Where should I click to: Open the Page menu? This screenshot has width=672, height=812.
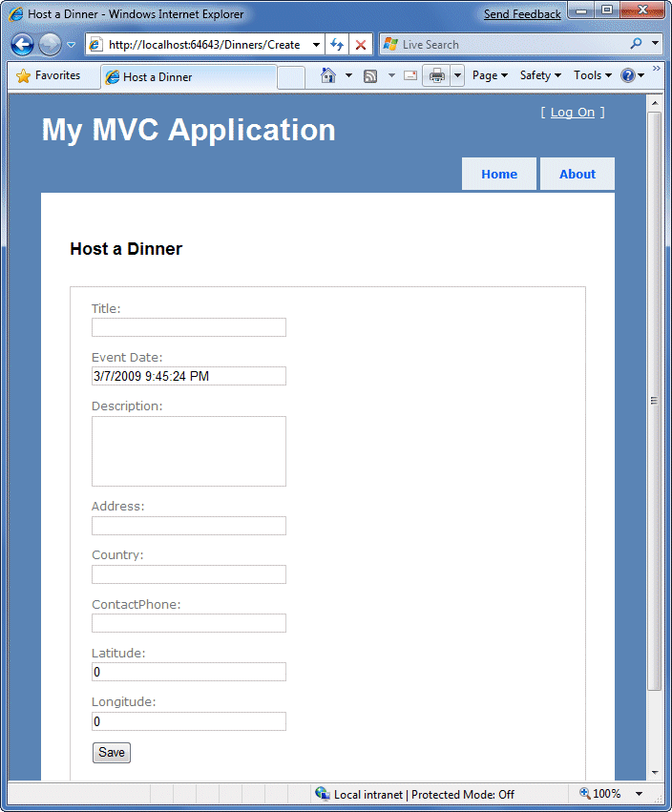pyautogui.click(x=490, y=75)
